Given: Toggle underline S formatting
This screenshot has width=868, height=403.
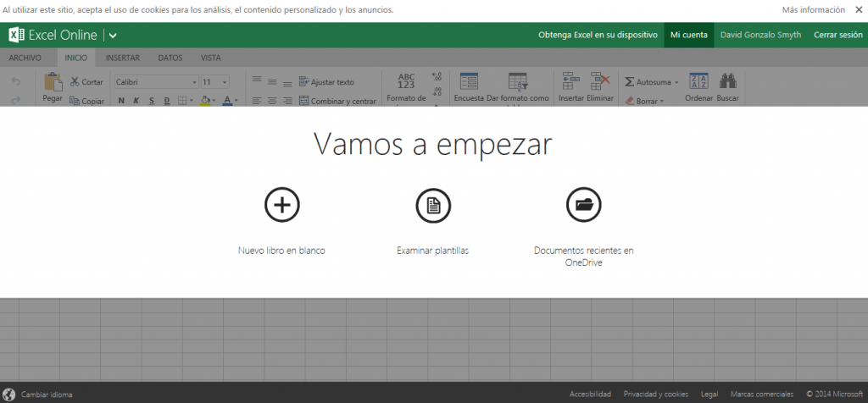Looking at the screenshot, I should tap(152, 101).
